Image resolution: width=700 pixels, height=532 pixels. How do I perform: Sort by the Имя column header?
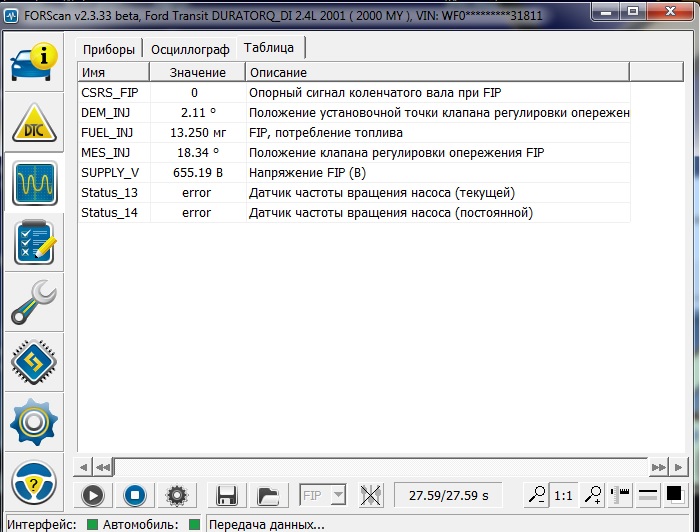click(x=113, y=72)
